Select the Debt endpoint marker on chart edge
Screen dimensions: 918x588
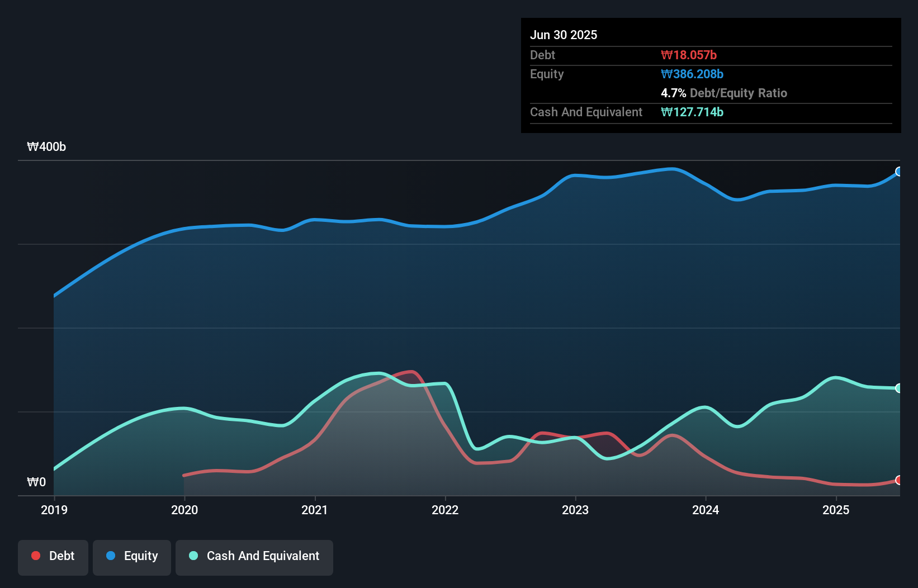pyautogui.click(x=899, y=480)
